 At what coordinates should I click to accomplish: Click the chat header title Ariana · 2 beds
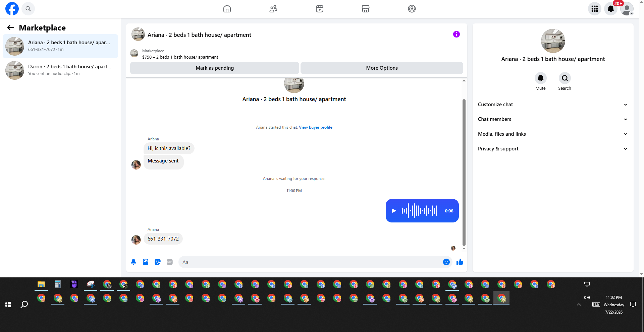(199, 35)
